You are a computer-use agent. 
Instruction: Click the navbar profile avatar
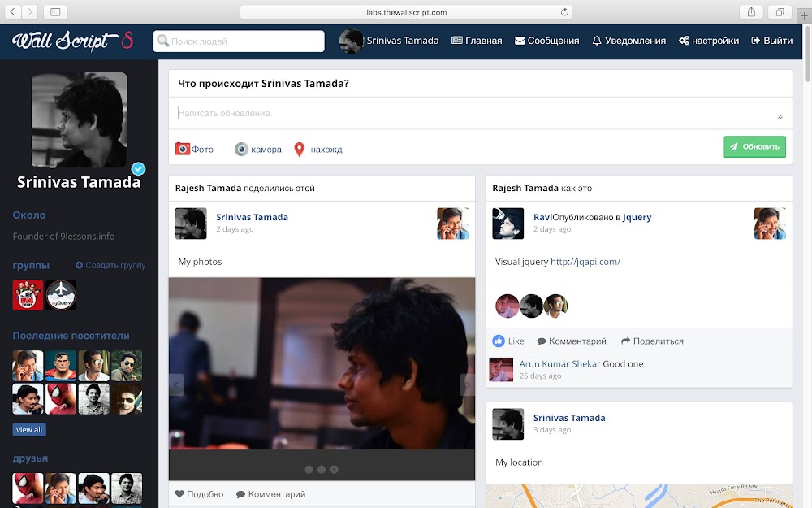(x=351, y=41)
